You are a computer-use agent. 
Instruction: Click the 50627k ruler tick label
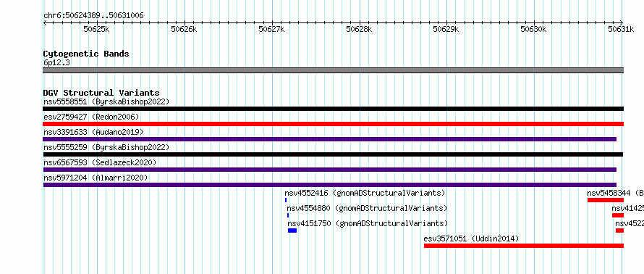tap(271, 29)
